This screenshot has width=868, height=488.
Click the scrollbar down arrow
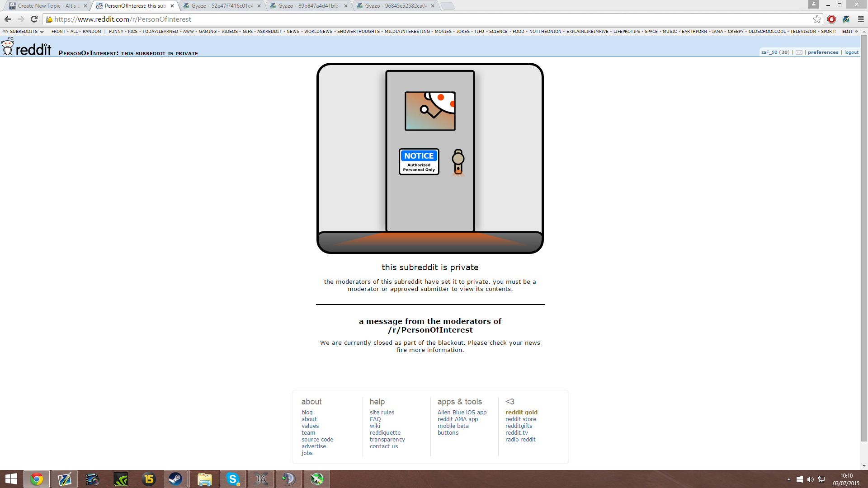coord(864,466)
